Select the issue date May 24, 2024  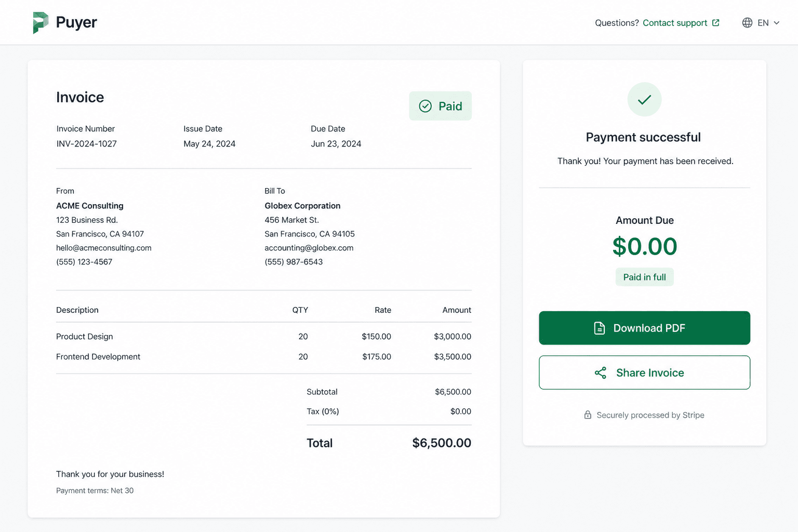(209, 144)
